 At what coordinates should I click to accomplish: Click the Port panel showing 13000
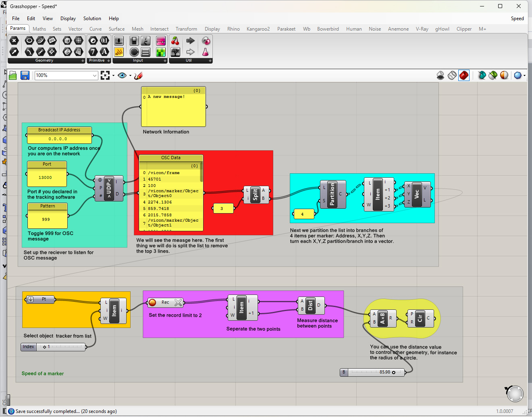click(47, 177)
